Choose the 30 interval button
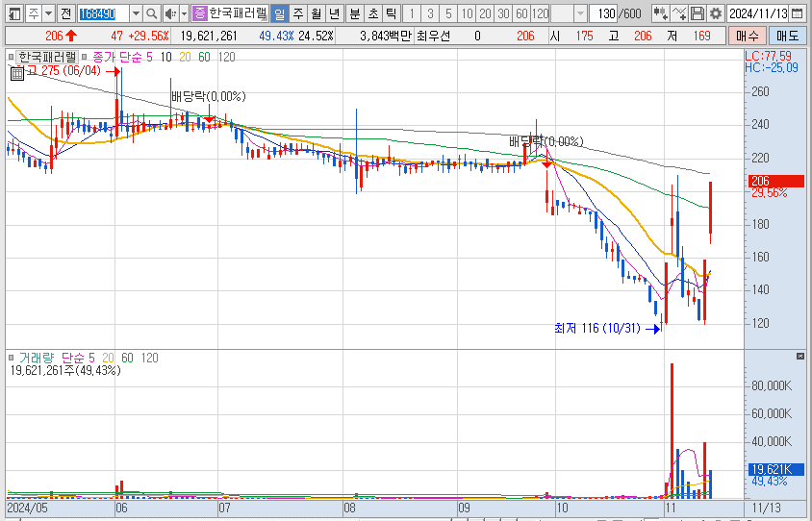 tap(503, 13)
